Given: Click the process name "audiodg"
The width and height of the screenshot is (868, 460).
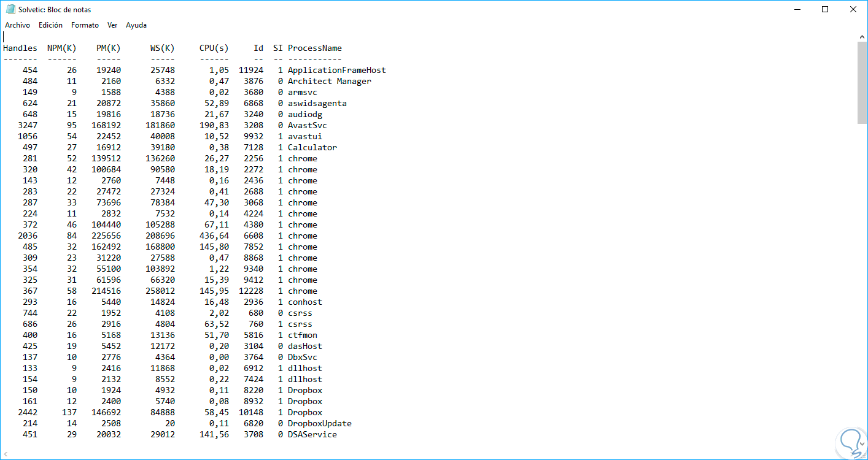Looking at the screenshot, I should pos(305,114).
